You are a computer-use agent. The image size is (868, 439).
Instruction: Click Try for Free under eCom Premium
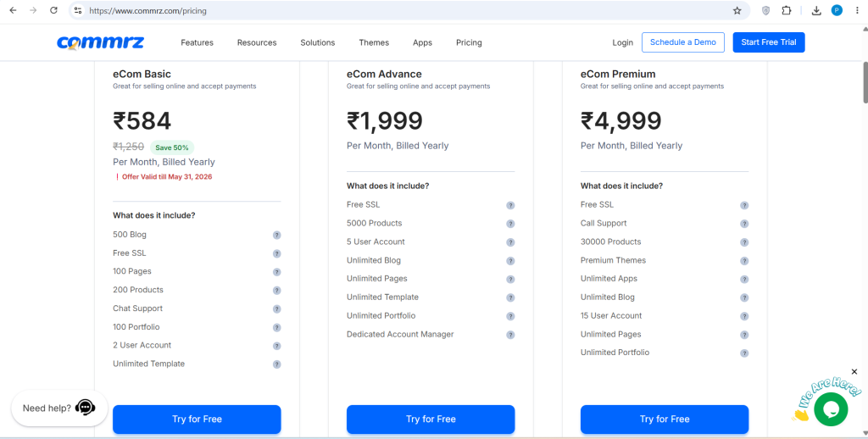click(665, 419)
